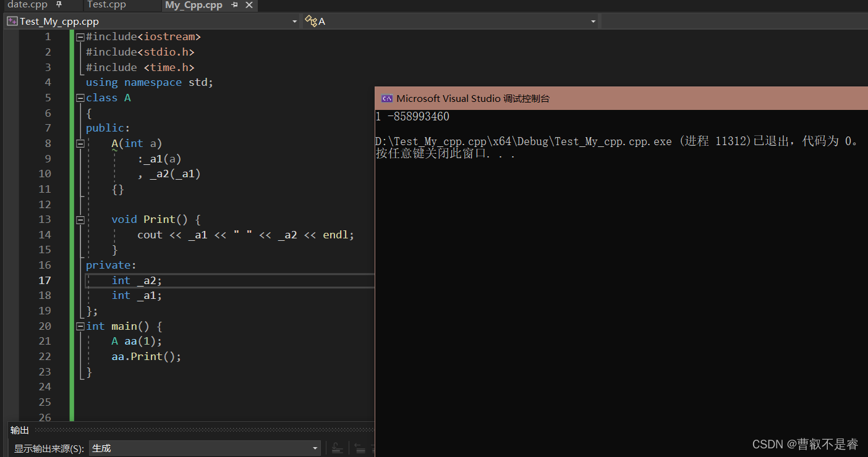Collapse the Print() function body
This screenshot has height=457, width=868.
pos(80,219)
